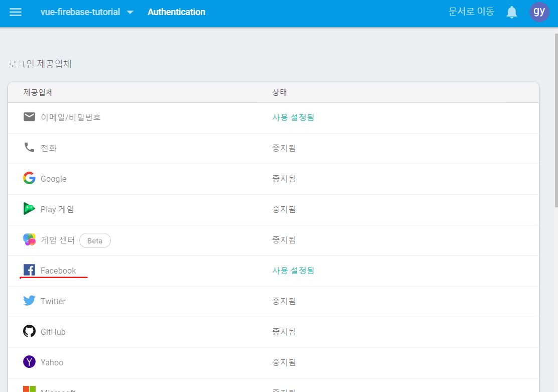558x392 pixels.
Task: Select the Twitter provider name
Action: click(53, 301)
